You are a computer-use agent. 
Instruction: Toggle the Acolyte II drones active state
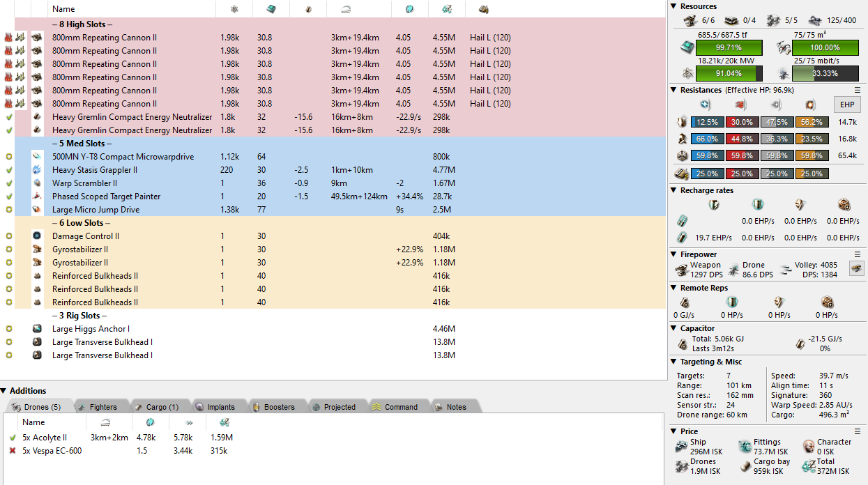click(13, 438)
